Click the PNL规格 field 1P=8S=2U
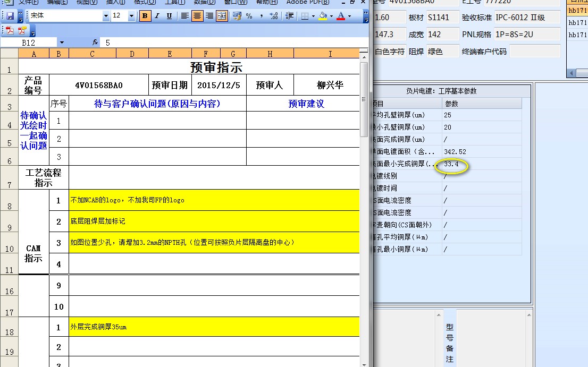Viewport: 588px width, 367px height. [527, 34]
